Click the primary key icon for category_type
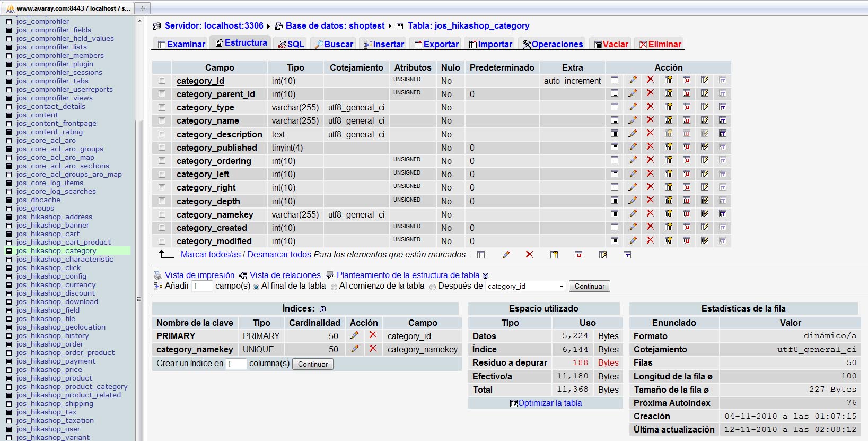 tap(669, 107)
